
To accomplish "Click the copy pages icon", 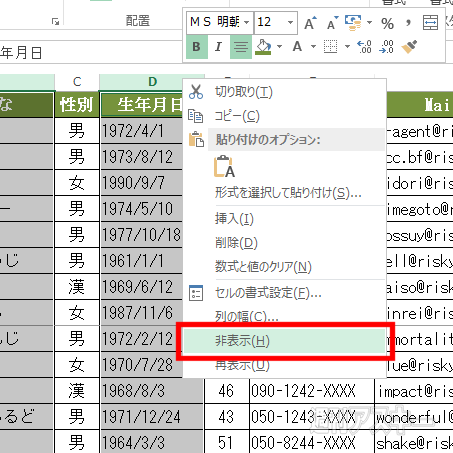I will click(196, 116).
